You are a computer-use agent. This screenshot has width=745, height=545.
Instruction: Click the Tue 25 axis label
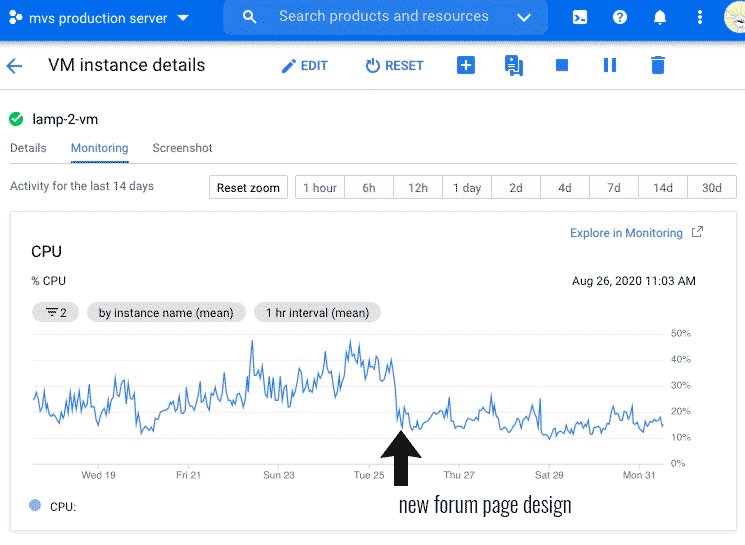tap(369, 475)
